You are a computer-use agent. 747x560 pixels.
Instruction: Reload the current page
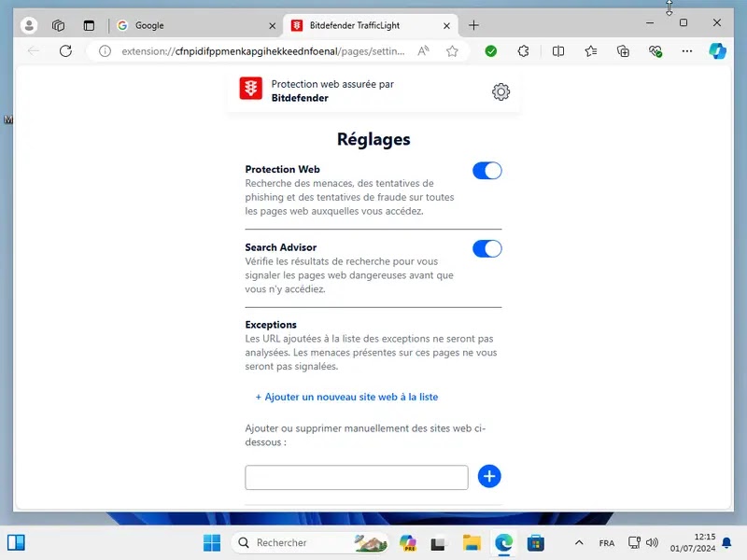[x=65, y=51]
